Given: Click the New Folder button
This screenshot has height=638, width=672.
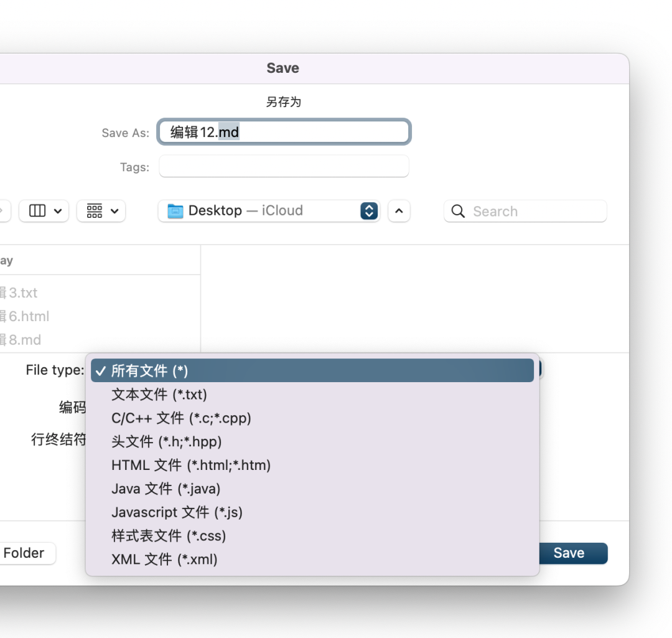Looking at the screenshot, I should pyautogui.click(x=27, y=553).
